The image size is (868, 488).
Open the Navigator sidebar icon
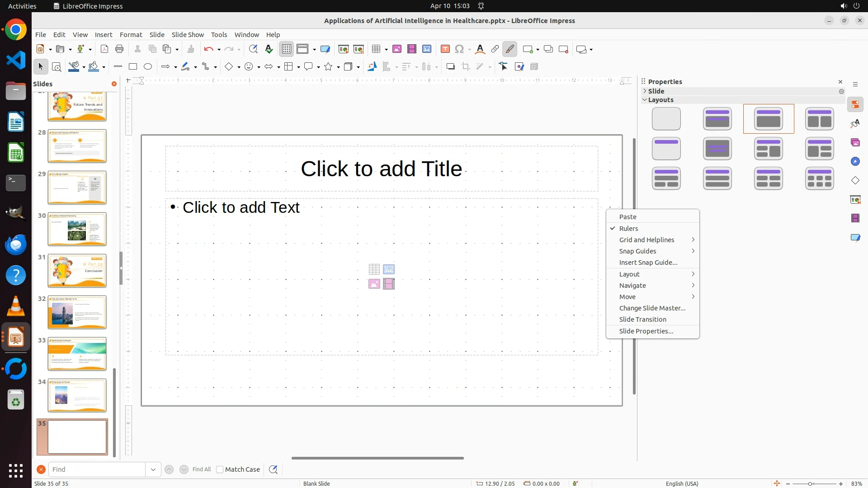855,162
